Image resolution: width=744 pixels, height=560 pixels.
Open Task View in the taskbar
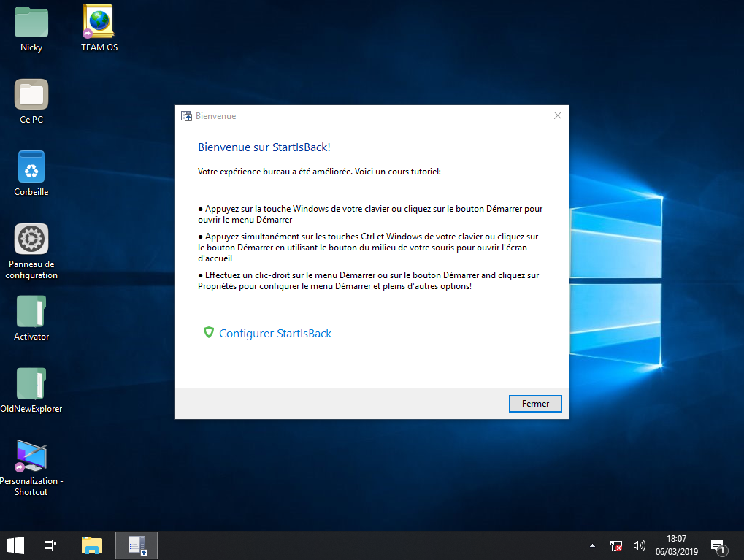coord(50,545)
